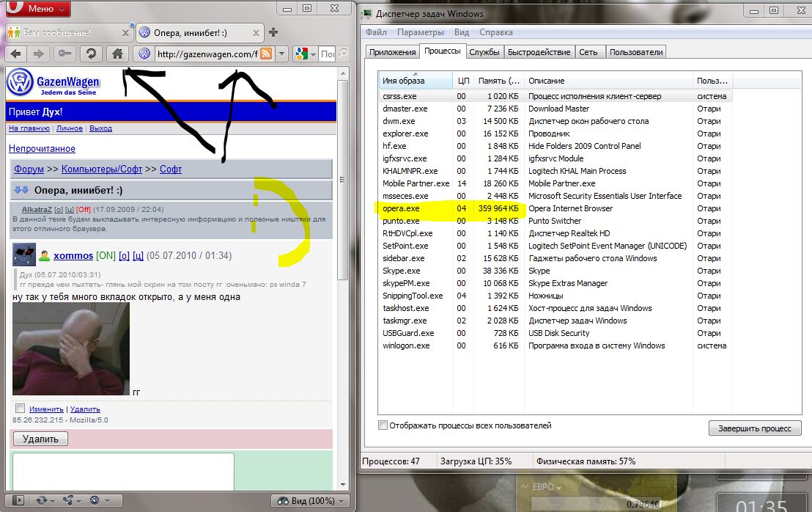Go back using Opera's back arrow

pos(16,54)
